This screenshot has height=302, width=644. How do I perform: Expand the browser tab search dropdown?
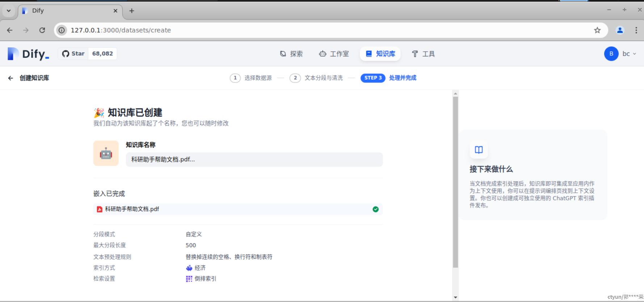coord(8,11)
